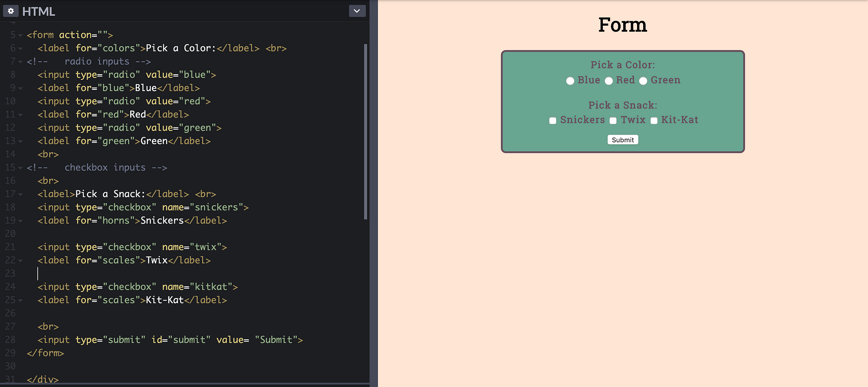Toggle fold arrow on line 19

pos(20,221)
